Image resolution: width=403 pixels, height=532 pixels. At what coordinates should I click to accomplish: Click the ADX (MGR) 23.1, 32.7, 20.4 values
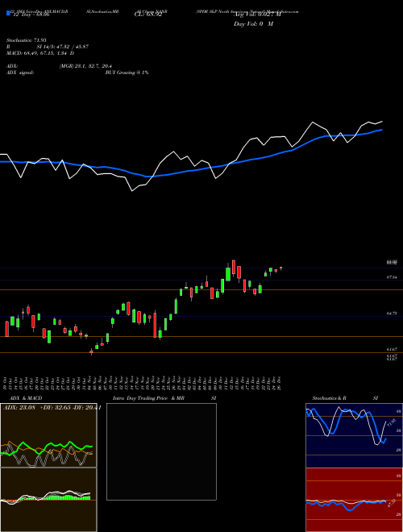point(85,66)
